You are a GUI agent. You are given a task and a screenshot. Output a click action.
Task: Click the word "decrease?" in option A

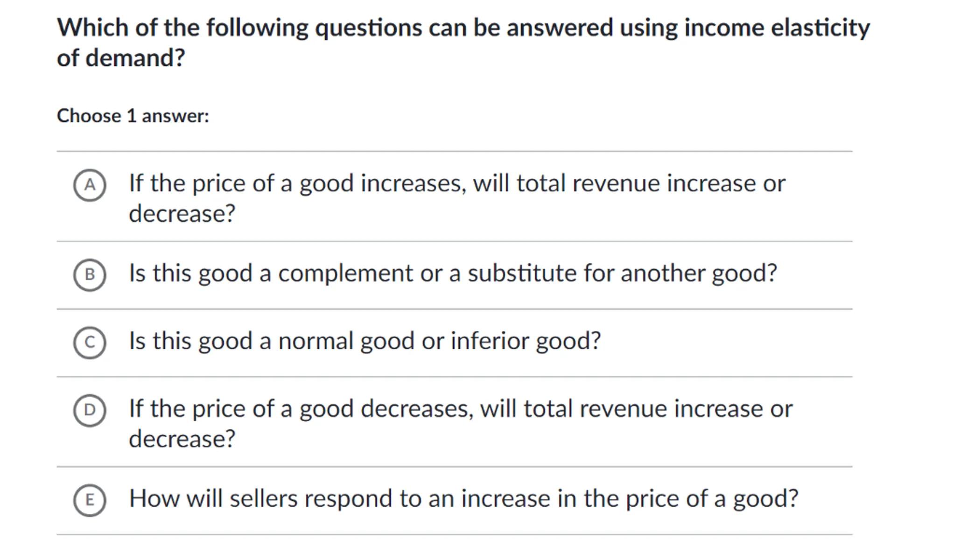pyautogui.click(x=182, y=214)
